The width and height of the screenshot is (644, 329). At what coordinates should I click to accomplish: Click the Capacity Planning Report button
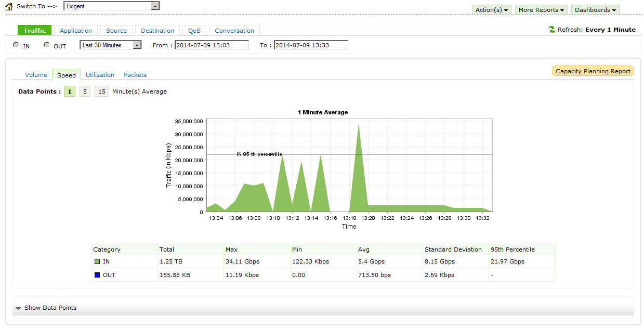593,71
